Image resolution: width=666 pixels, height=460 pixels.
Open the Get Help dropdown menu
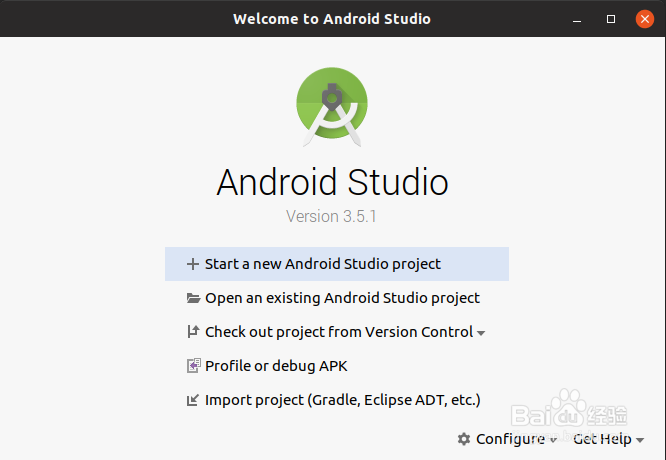608,439
